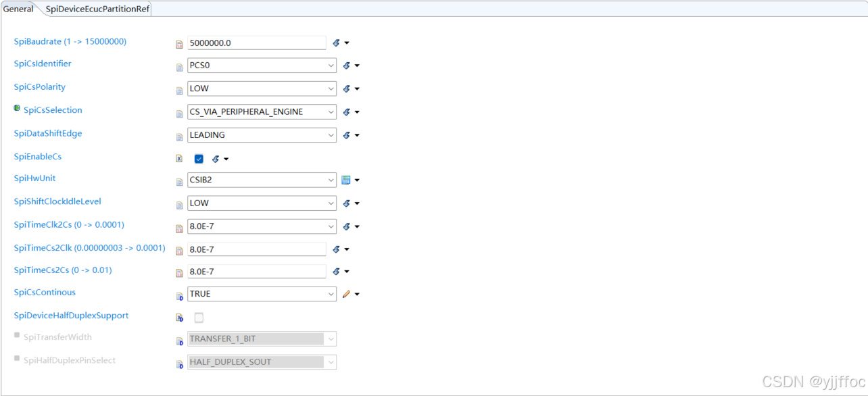The image size is (868, 396).
Task: Click the tool icon next to SpiTimeCs2Clk
Action: pyautogui.click(x=337, y=249)
